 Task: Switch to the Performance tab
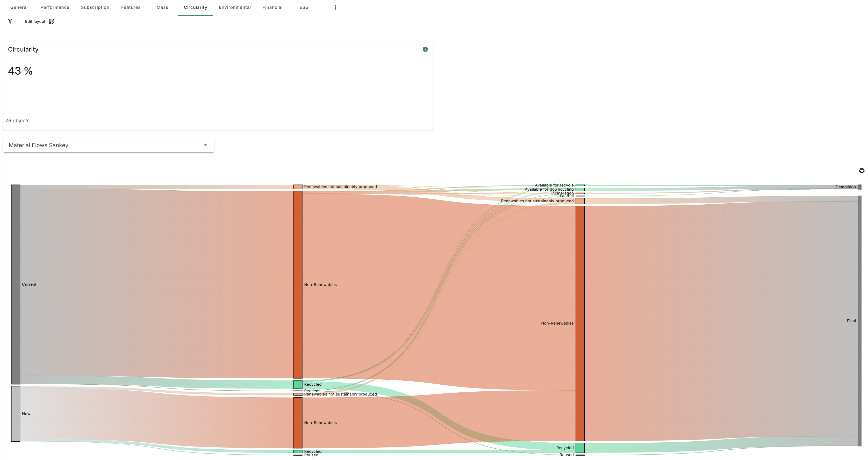tap(55, 7)
